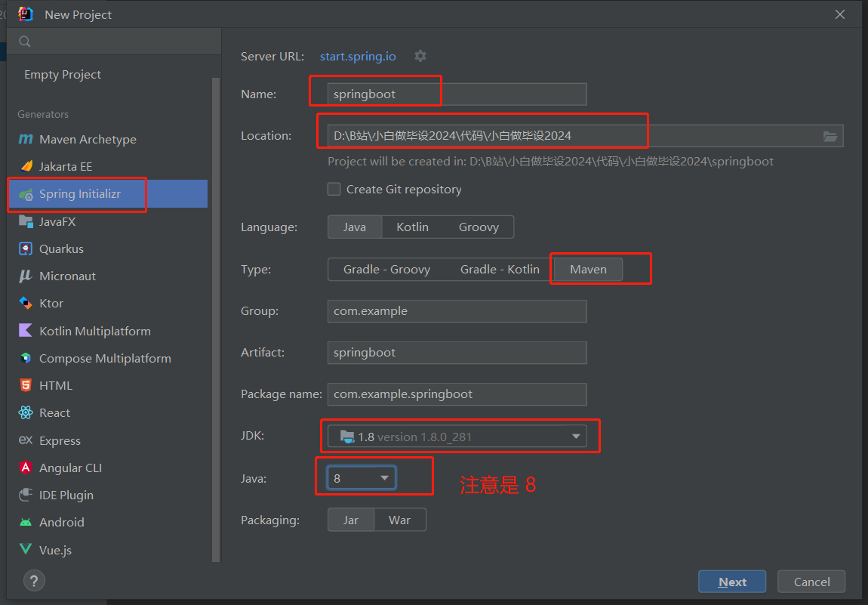Click the generators list scrollbar

point(216,320)
